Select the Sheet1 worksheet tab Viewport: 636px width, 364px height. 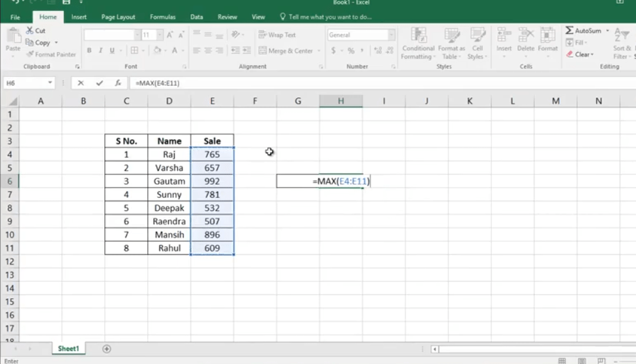(x=68, y=349)
